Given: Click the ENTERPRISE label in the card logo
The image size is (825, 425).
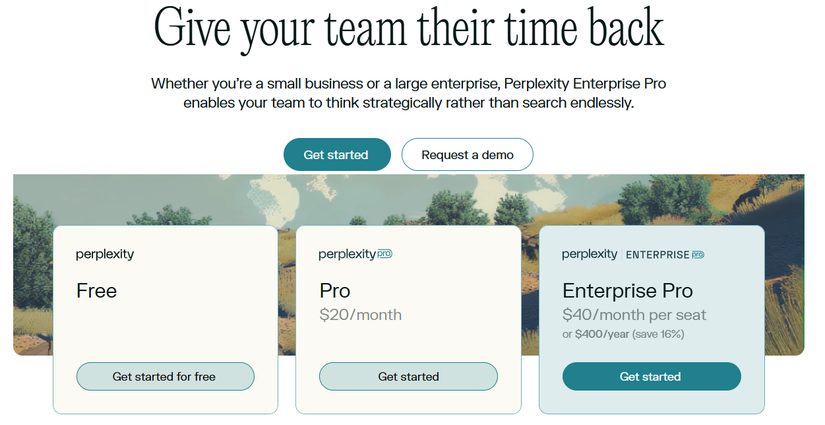Looking at the screenshot, I should [657, 255].
